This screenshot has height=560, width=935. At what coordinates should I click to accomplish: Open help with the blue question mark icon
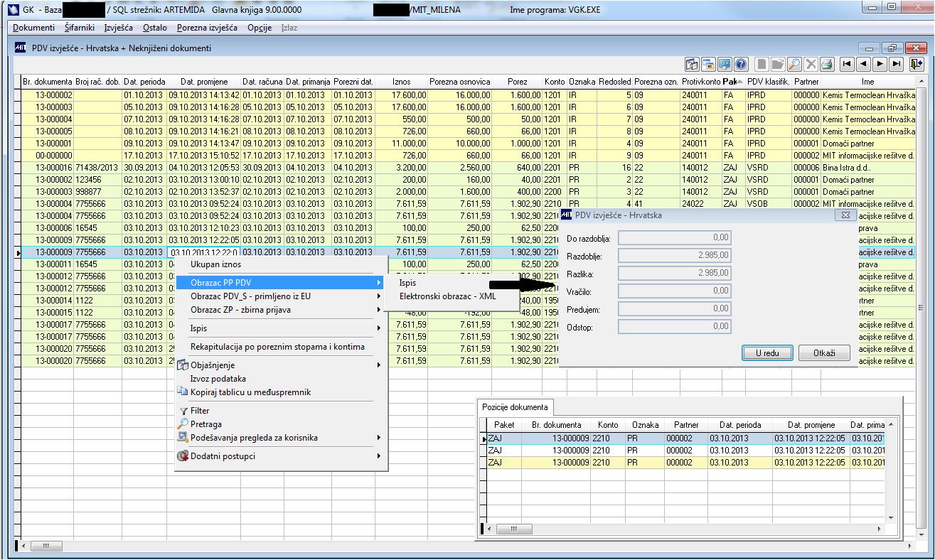[740, 64]
